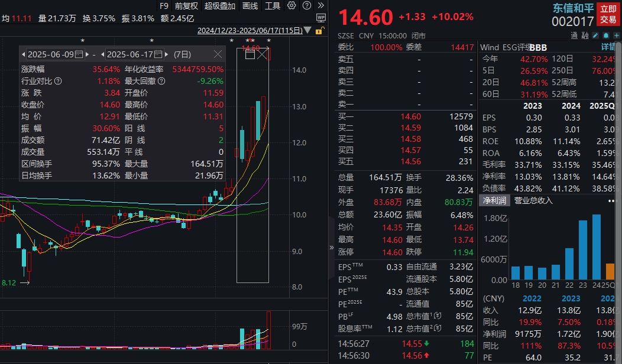Click the 委差 value 14417

pos(462,47)
